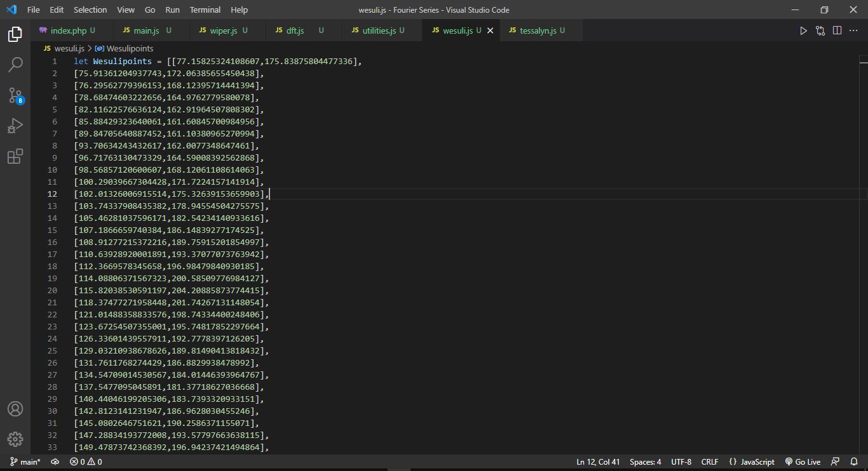Click value 161.10380965270994 on line 7
Viewport: 868px width, 471px height.
tap(213, 134)
